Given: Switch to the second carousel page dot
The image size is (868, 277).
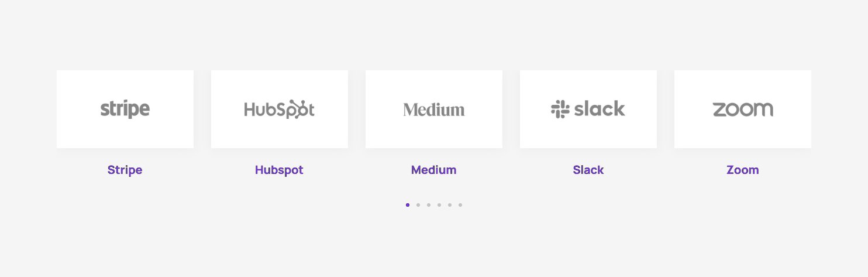Looking at the screenshot, I should 418,205.
